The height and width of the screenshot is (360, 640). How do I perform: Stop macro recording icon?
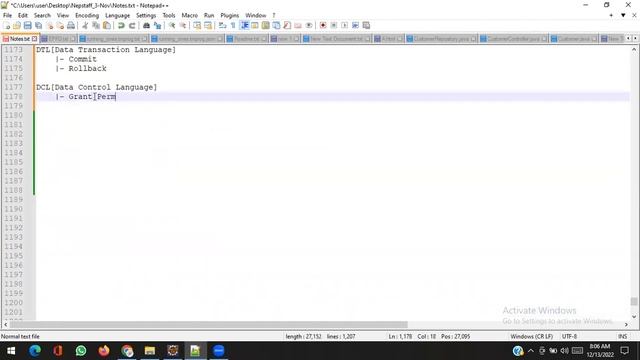[x=333, y=26]
